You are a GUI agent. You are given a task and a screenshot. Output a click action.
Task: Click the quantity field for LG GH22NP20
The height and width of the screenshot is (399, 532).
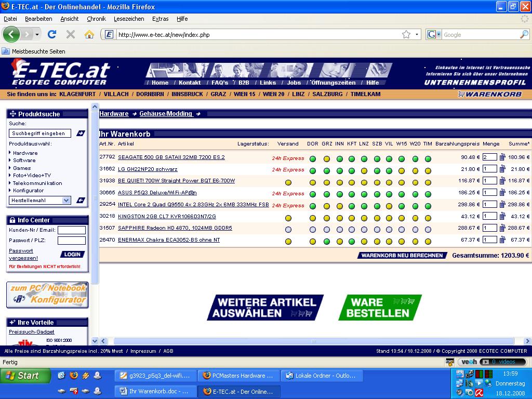tap(489, 169)
